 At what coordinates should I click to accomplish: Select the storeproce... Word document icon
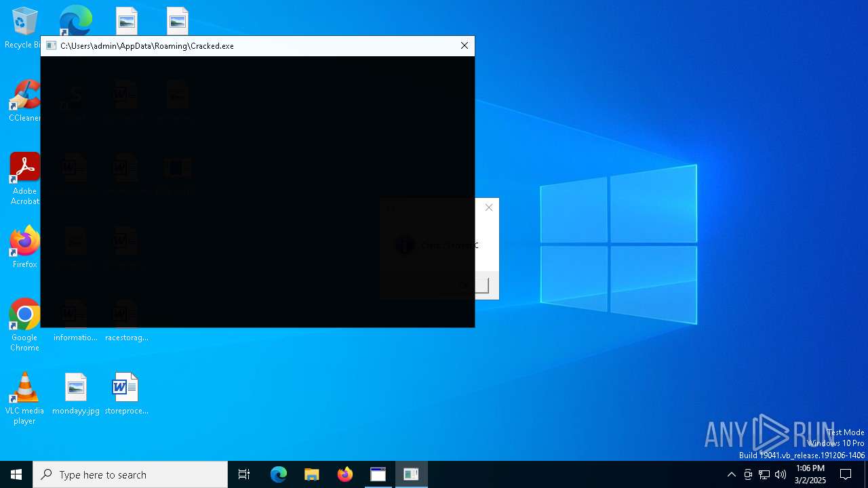[126, 394]
